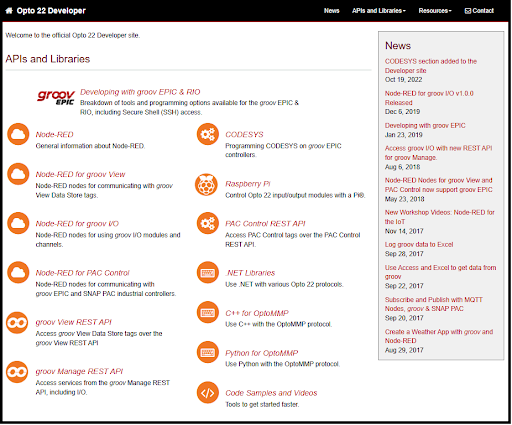
Task: Click the cloud icon beside Node-RED for PAC Control
Action: (18, 273)
